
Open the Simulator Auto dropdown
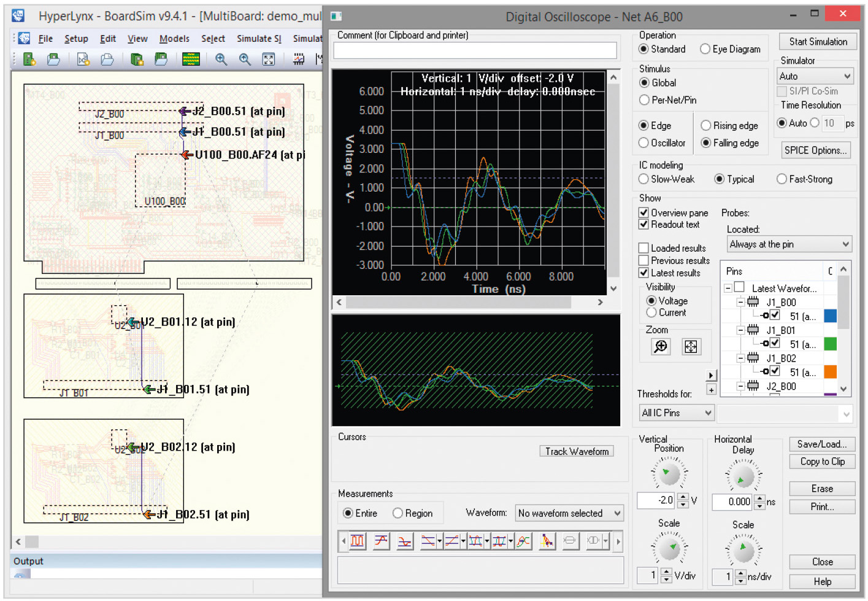coord(815,76)
